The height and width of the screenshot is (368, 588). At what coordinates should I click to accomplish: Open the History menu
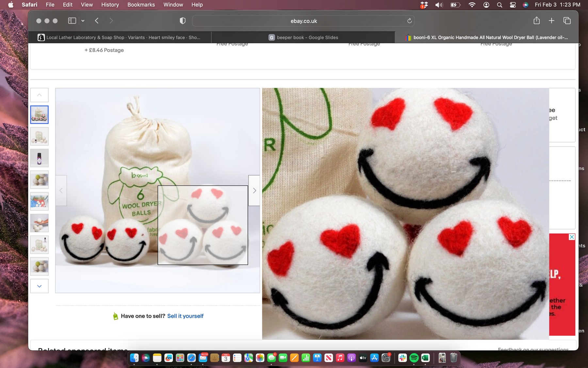pos(110,5)
